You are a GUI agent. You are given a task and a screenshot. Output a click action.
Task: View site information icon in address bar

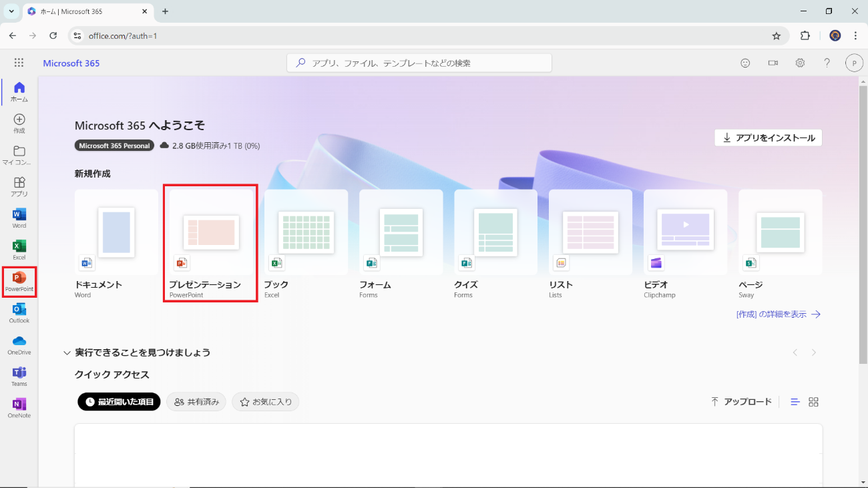pos(77,36)
